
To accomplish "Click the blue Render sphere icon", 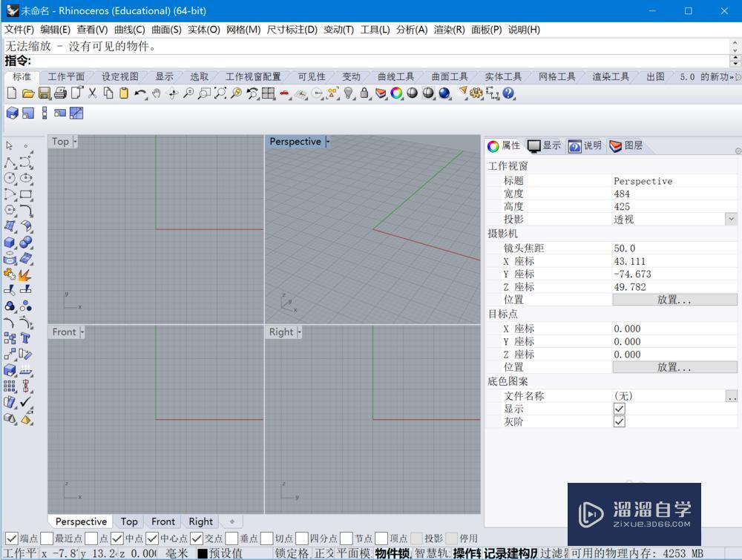I will 444,93.
